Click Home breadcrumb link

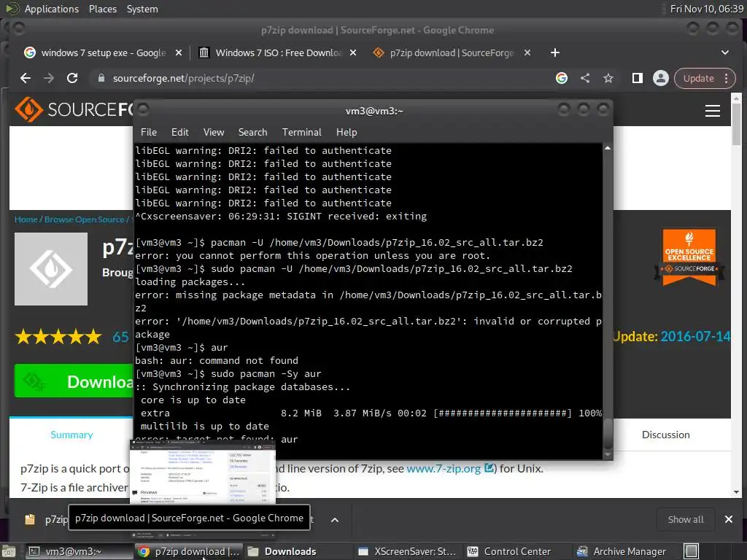(26, 219)
